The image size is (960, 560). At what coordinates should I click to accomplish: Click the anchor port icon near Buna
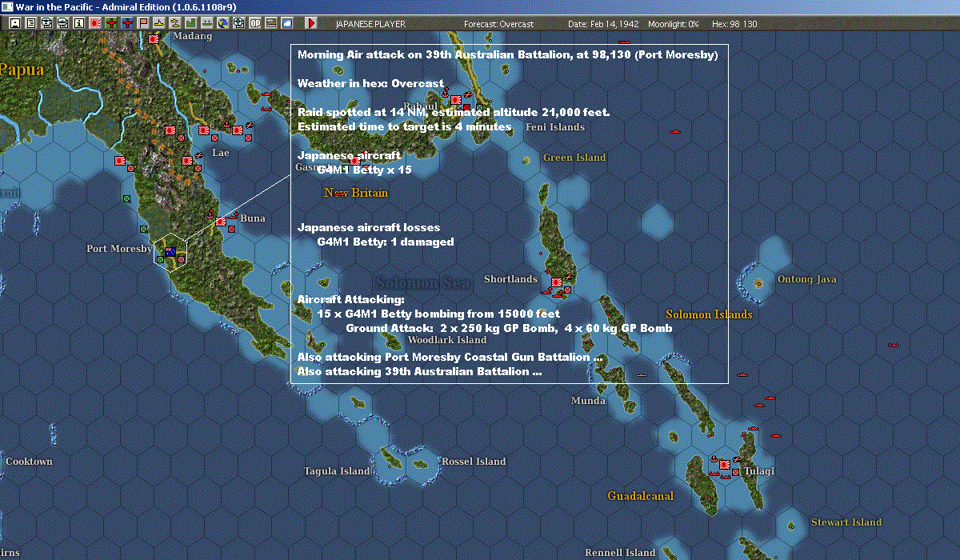click(x=210, y=215)
